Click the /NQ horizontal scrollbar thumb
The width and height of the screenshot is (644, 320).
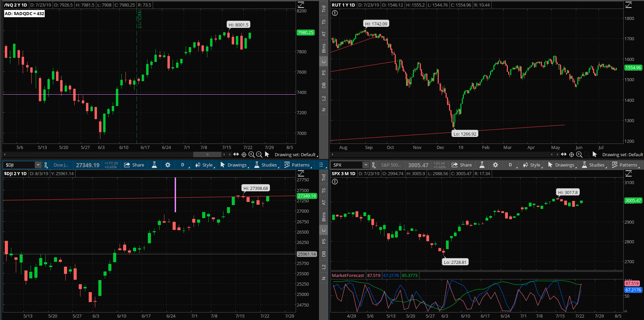pyautogui.click(x=207, y=154)
